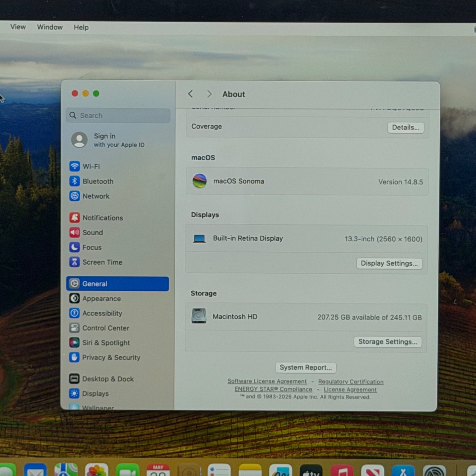
Task: Click the 'Built-in Retina Display' label
Action: pyautogui.click(x=248, y=238)
